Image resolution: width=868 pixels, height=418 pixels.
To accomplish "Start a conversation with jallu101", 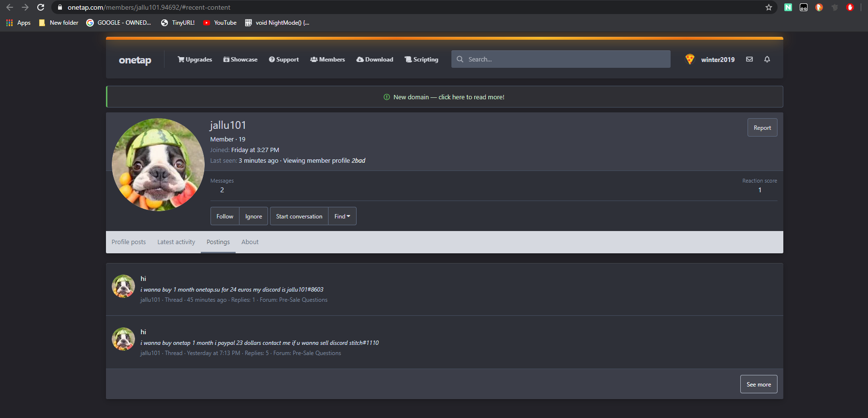I will tap(299, 216).
